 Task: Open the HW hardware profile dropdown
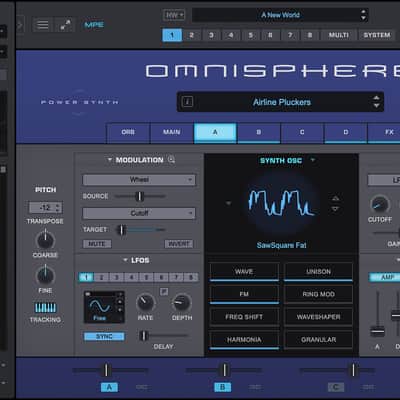pyautogui.click(x=174, y=15)
